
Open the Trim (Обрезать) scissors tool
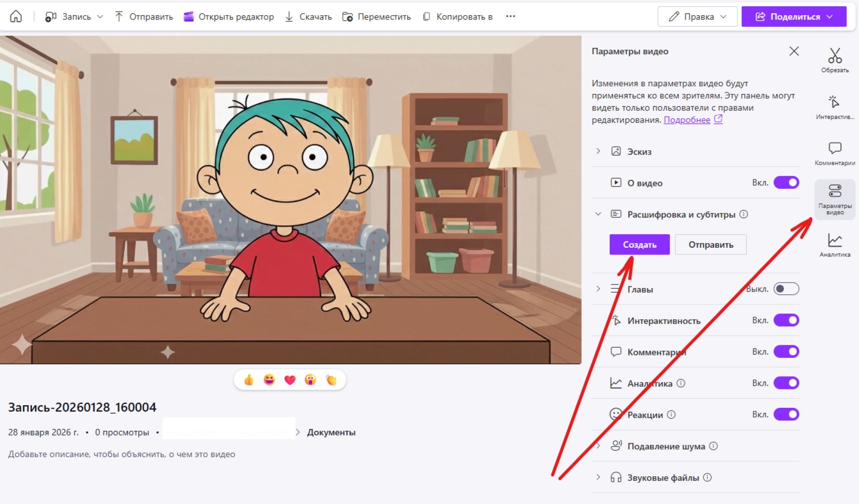tap(834, 60)
